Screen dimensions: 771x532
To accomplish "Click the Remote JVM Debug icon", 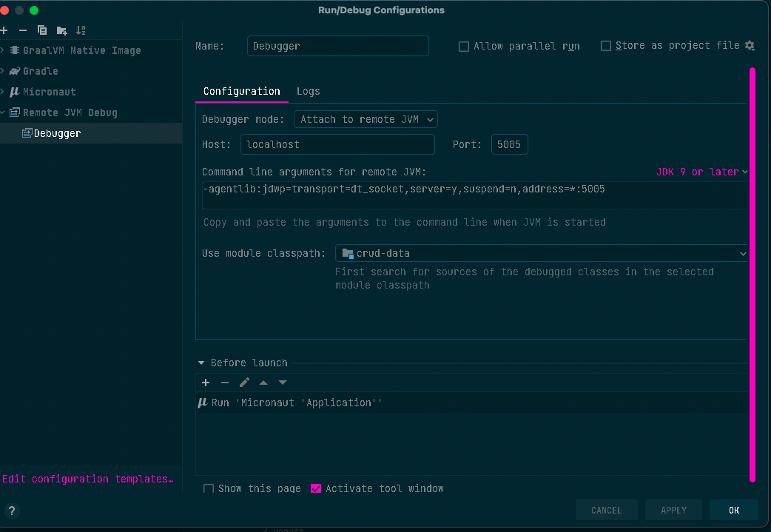I will (15, 112).
